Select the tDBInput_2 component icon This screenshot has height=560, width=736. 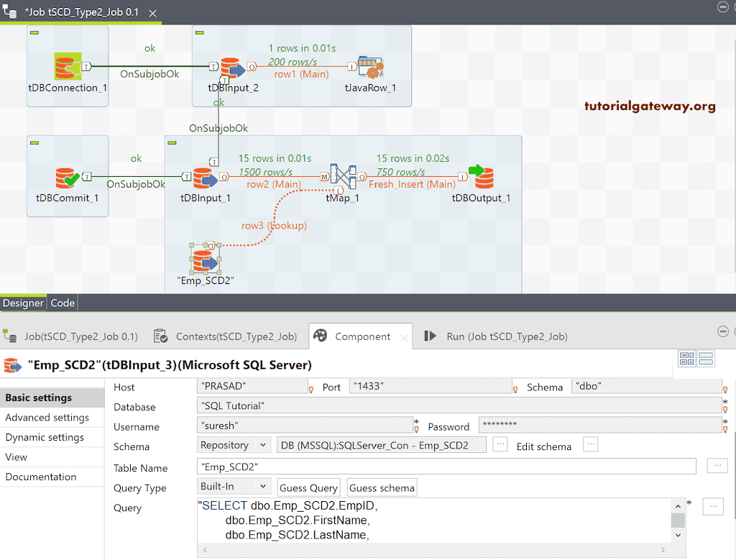click(231, 67)
